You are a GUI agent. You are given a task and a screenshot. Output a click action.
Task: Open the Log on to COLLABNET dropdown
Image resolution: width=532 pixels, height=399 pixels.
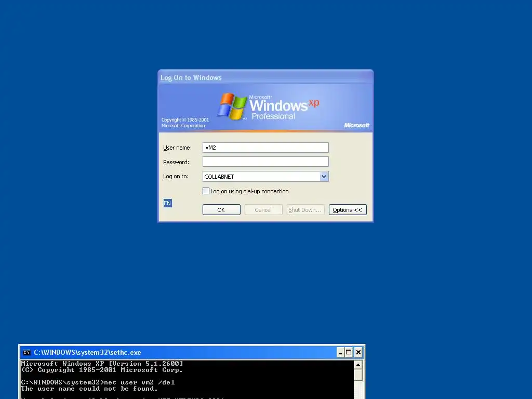(324, 177)
